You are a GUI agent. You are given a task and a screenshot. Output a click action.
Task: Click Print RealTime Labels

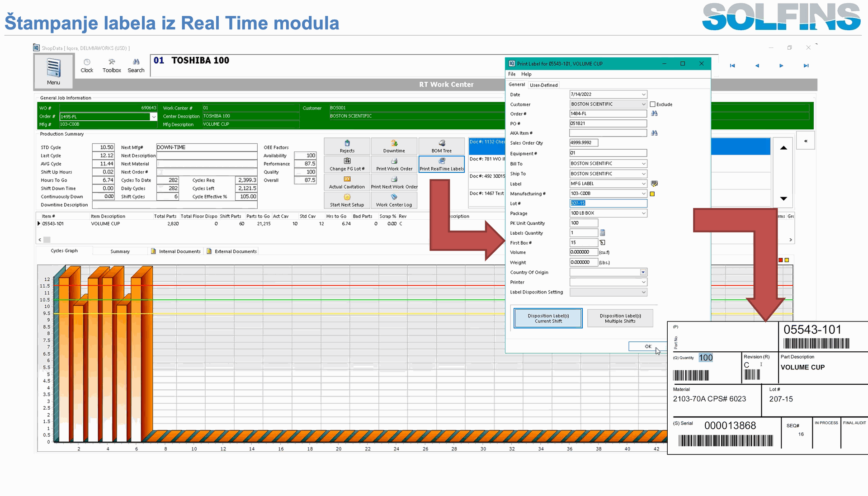pos(441,164)
